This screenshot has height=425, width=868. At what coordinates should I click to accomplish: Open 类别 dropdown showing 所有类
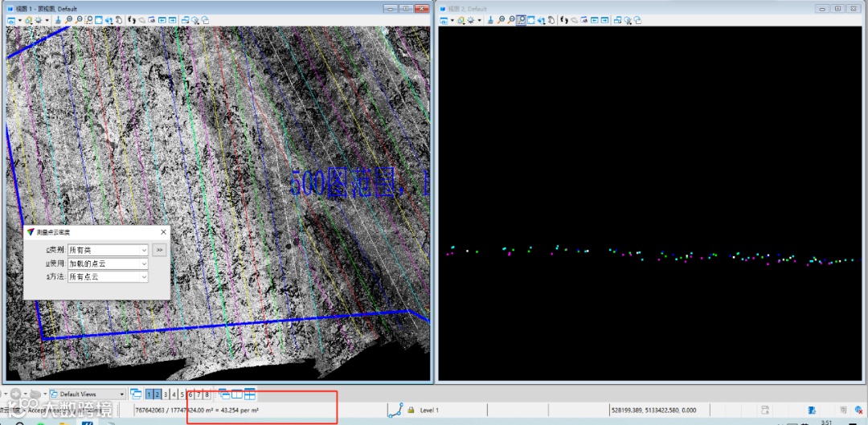108,250
